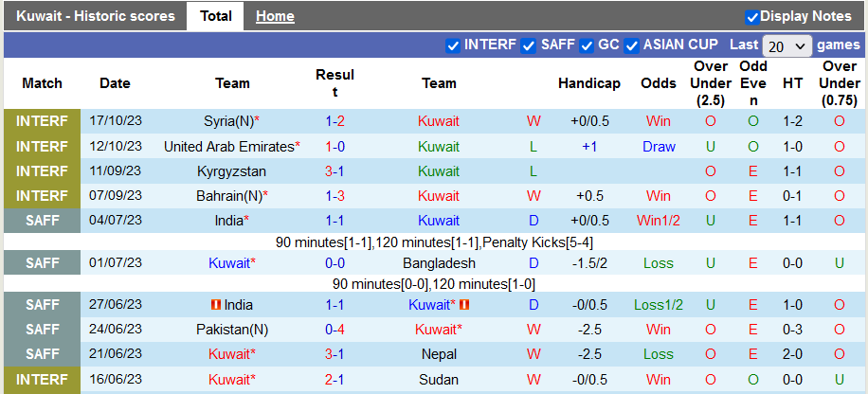Open the Bahrain vs Kuwait 1-3 score
The height and width of the screenshot is (394, 868).
pos(335,196)
